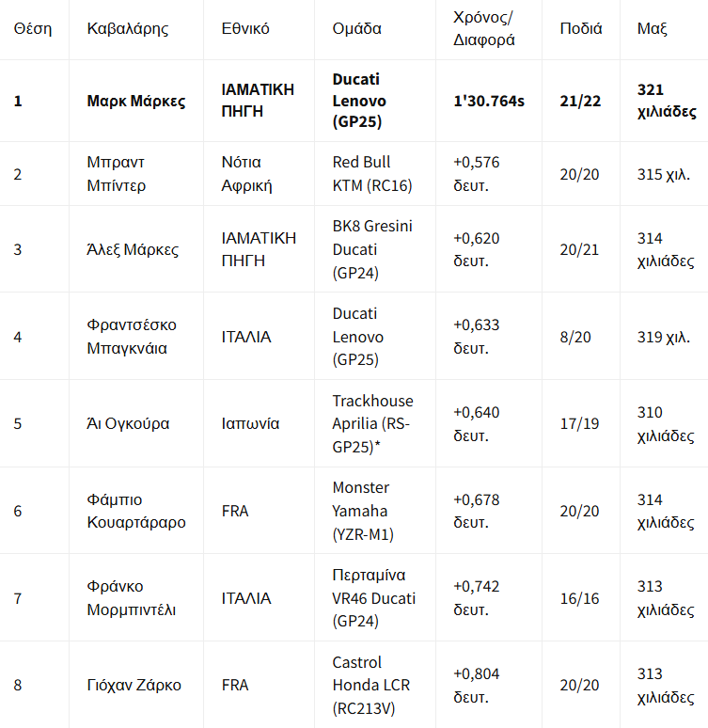Click the Θέση column header

(33, 29)
